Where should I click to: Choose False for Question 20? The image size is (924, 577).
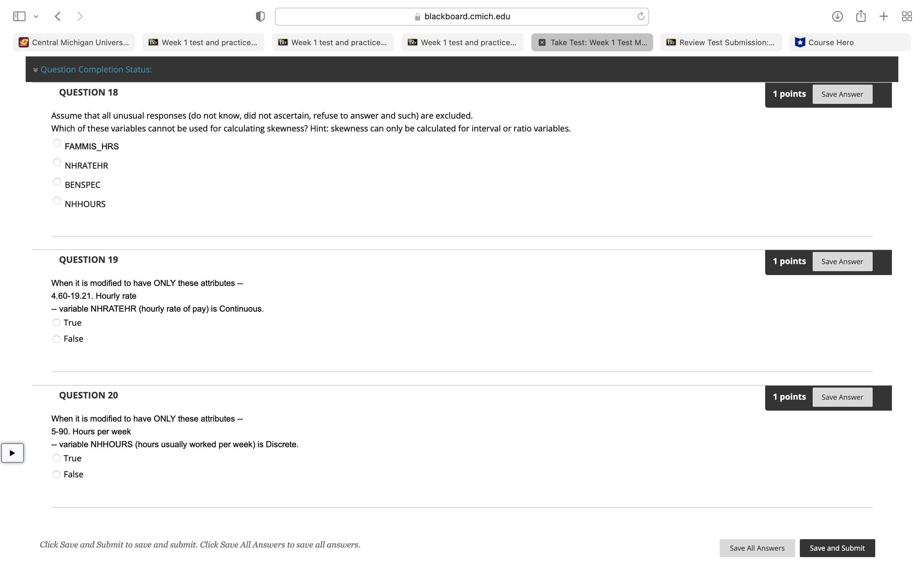coord(56,474)
